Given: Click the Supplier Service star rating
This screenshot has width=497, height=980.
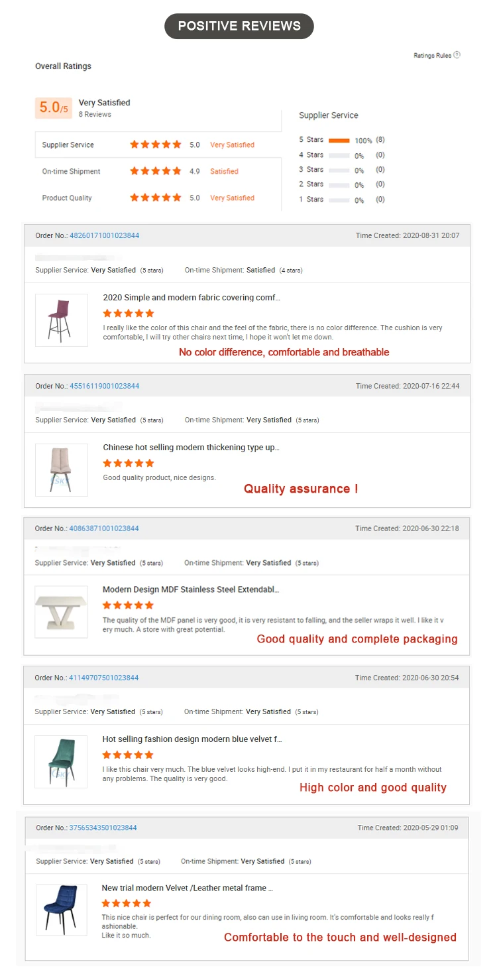Looking at the screenshot, I should (x=155, y=145).
